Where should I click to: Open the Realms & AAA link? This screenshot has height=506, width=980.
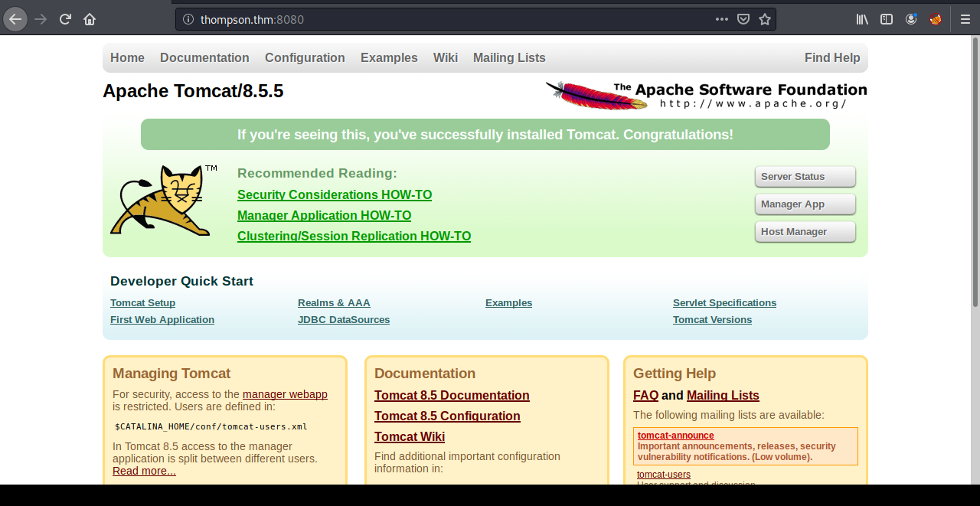point(334,302)
